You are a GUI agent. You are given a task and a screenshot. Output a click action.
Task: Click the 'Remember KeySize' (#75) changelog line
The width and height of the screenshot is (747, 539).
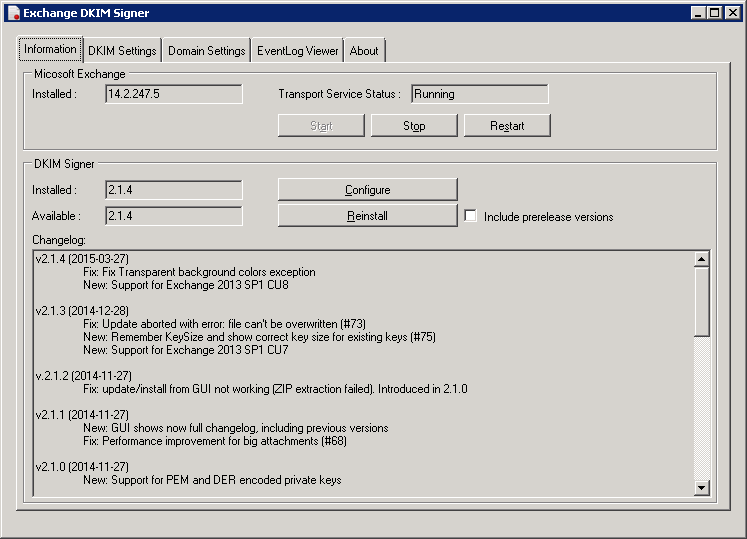pyautogui.click(x=259, y=337)
